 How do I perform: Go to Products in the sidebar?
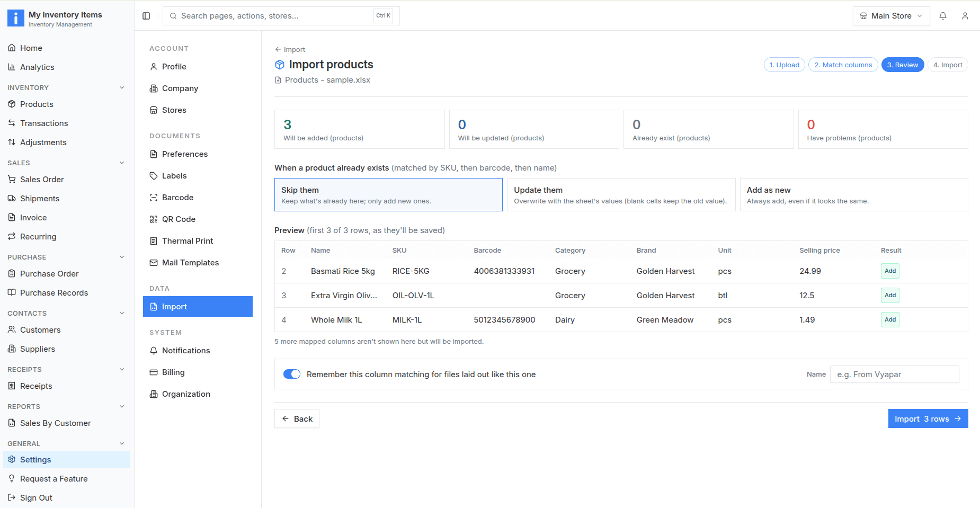pos(66,104)
